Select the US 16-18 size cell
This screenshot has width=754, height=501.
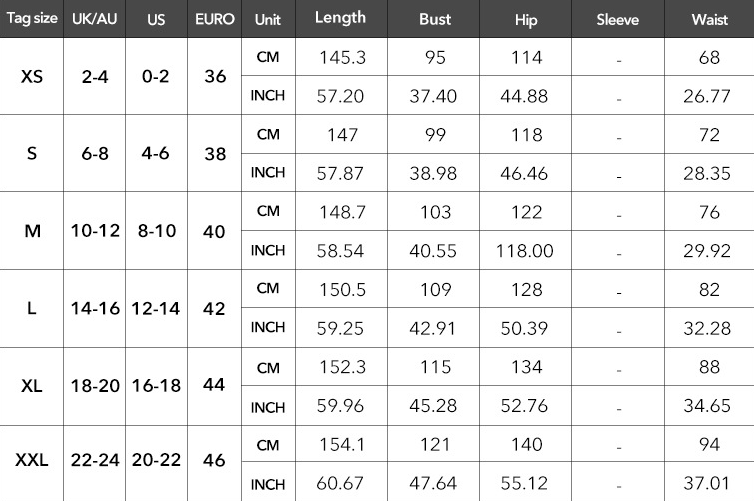[156, 387]
